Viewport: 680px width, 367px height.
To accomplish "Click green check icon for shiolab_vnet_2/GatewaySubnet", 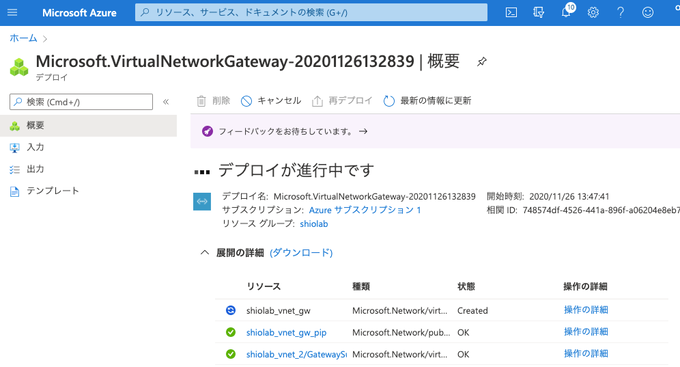I will pos(231,354).
